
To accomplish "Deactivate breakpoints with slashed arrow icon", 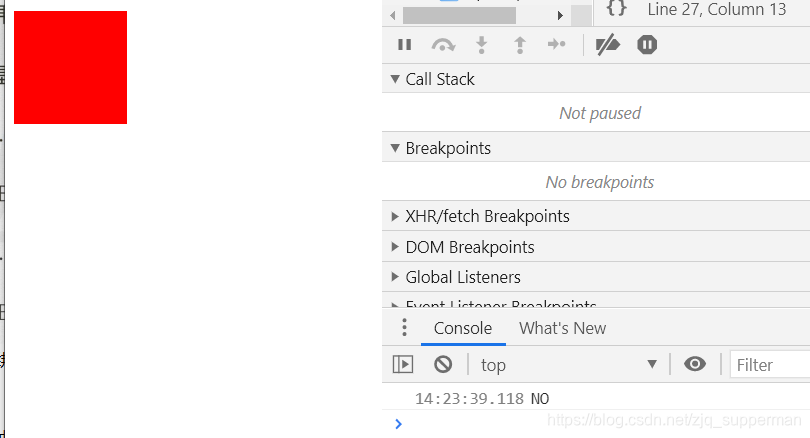I will point(608,45).
